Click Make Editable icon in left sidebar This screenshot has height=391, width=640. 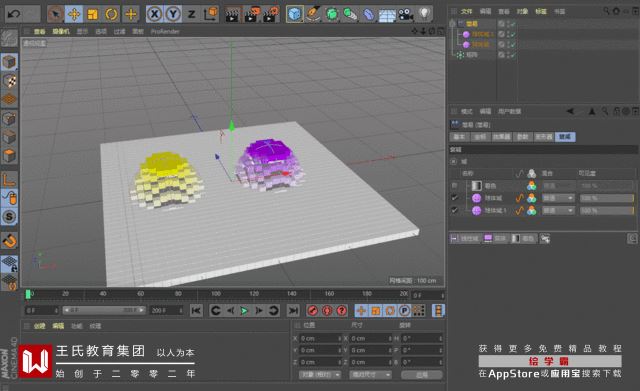click(9, 39)
